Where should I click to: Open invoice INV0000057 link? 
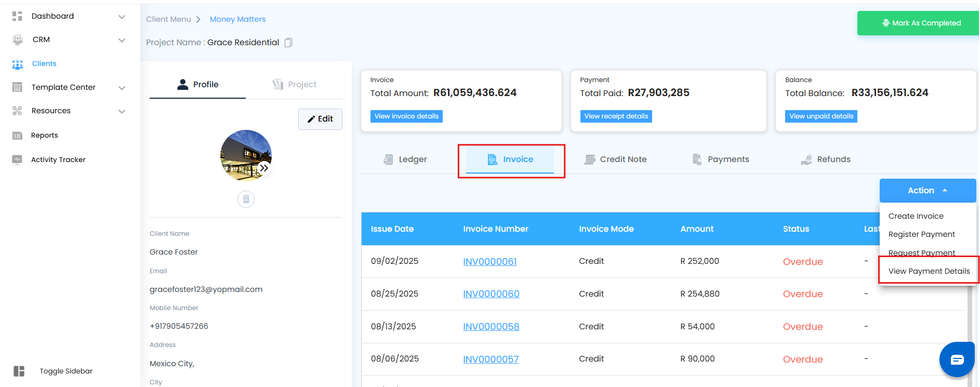pos(491,359)
